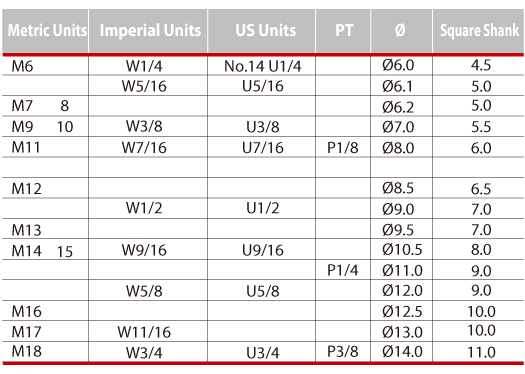Image resolution: width=525 pixels, height=374 pixels.
Task: Click the W11/16 imperial cell
Action: click(x=144, y=332)
